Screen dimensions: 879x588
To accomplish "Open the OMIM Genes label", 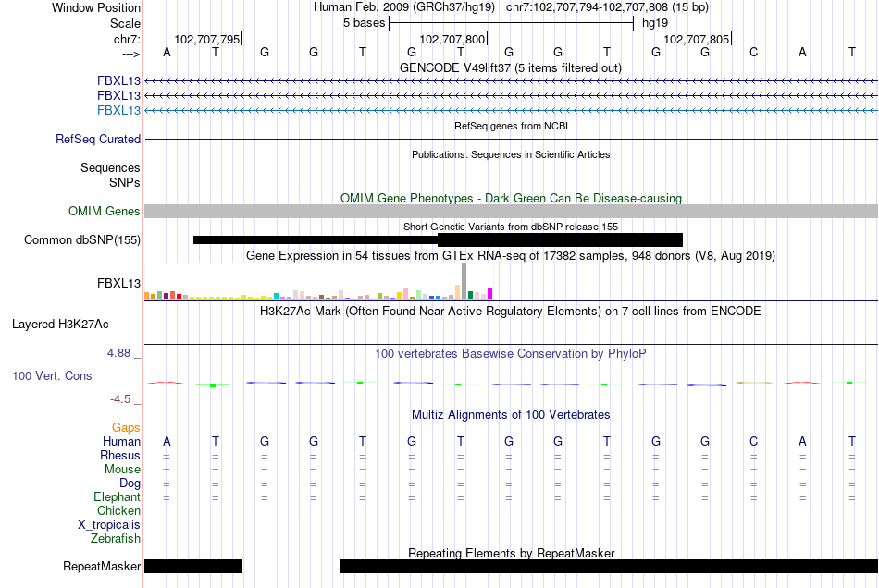I will click(x=104, y=211).
